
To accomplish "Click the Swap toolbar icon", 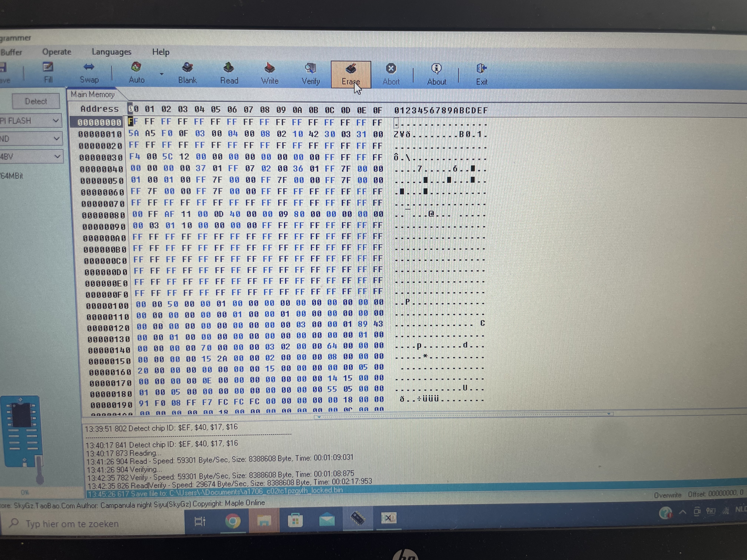I will (x=89, y=73).
